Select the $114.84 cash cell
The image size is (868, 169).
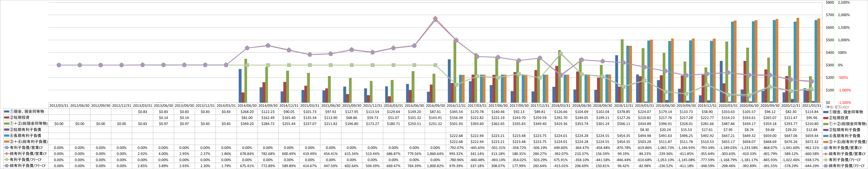pos(812,112)
